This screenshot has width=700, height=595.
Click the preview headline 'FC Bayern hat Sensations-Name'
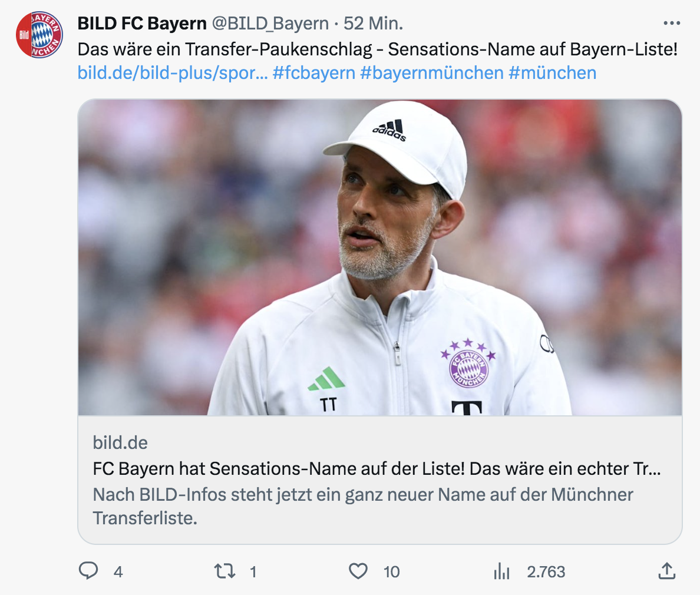[377, 469]
